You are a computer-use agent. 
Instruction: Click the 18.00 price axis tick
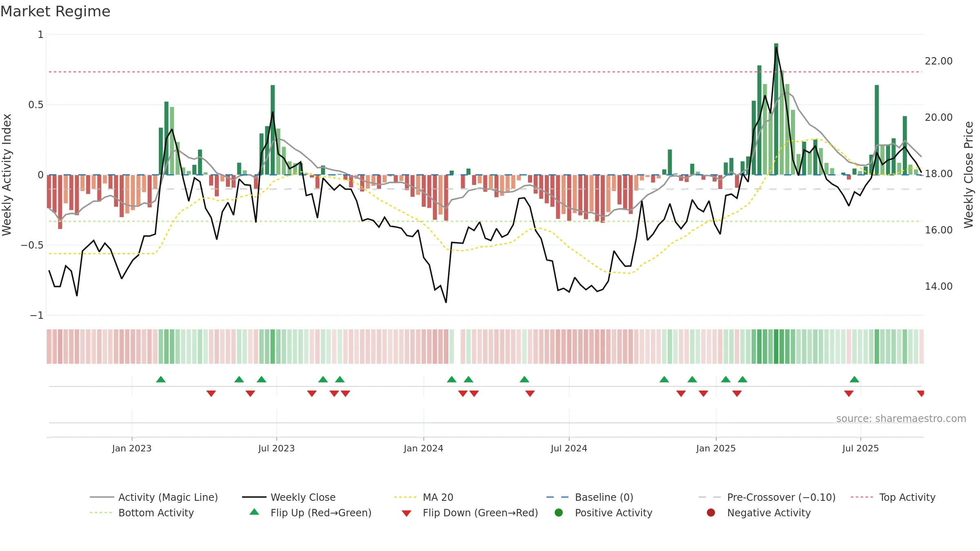tap(939, 173)
